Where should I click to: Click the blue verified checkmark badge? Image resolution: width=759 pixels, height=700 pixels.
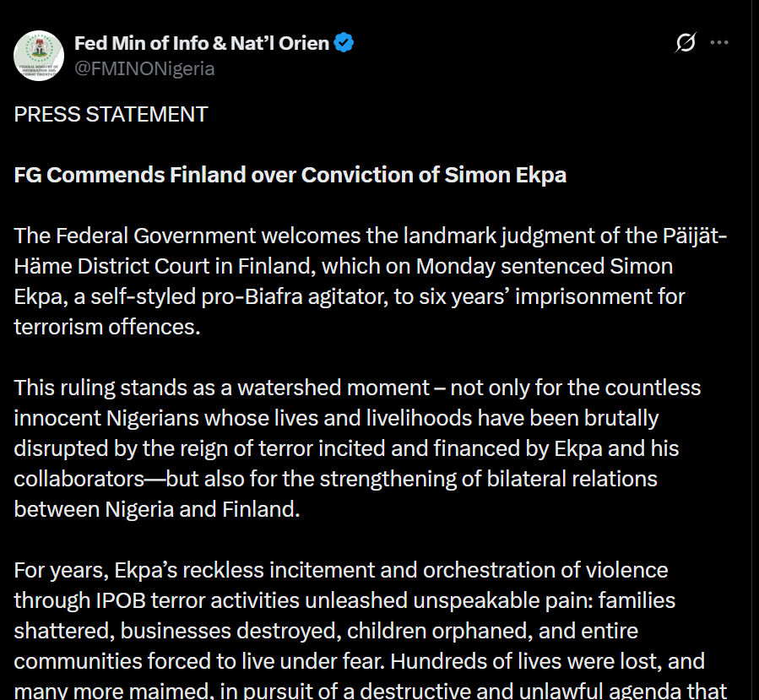[x=344, y=43]
